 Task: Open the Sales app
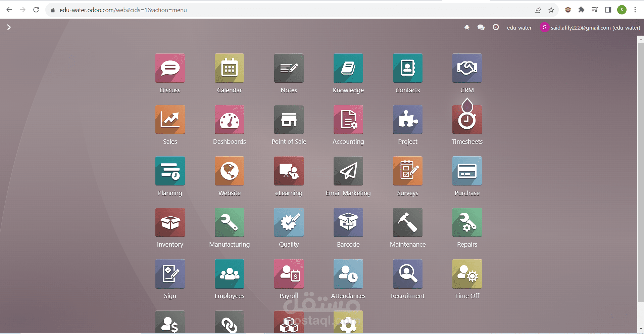pyautogui.click(x=170, y=120)
